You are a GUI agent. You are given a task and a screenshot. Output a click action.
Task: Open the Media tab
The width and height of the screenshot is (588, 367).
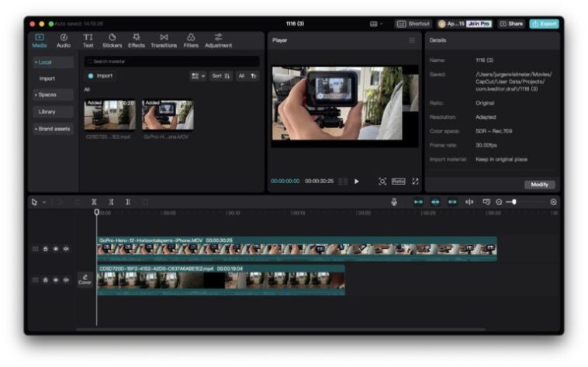pos(39,40)
